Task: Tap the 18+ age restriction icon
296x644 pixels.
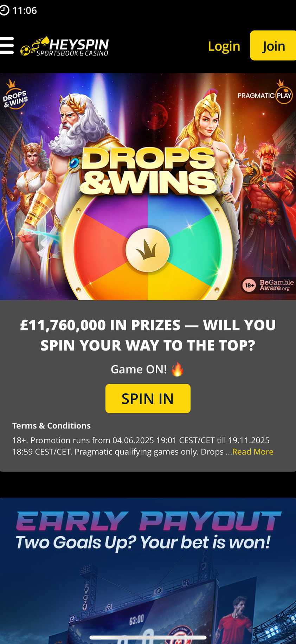Action: click(x=250, y=285)
